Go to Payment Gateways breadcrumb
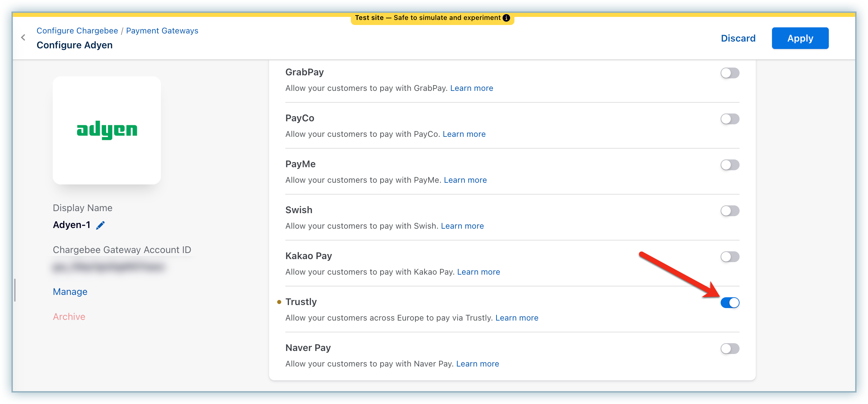Screen dimensions: 868x404 (x=162, y=31)
